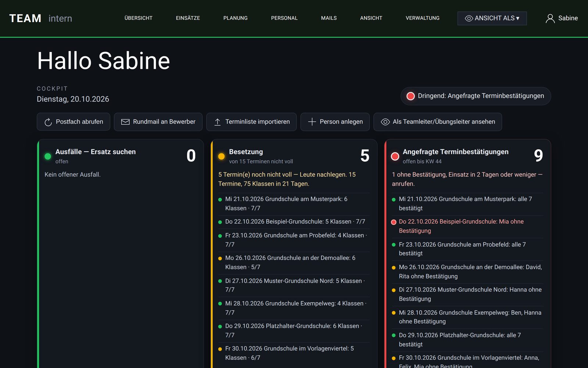The height and width of the screenshot is (368, 588).
Task: Click the Postfach abrufen button
Action: pos(73,122)
